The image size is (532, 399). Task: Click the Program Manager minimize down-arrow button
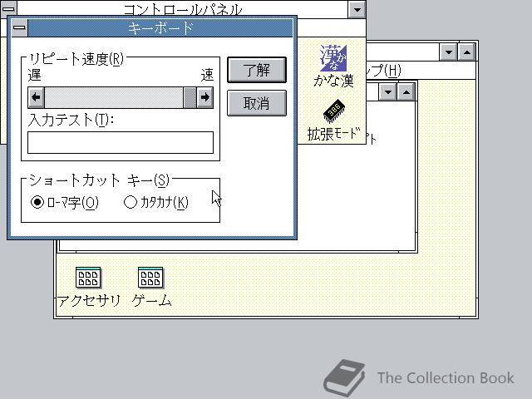[x=449, y=52]
